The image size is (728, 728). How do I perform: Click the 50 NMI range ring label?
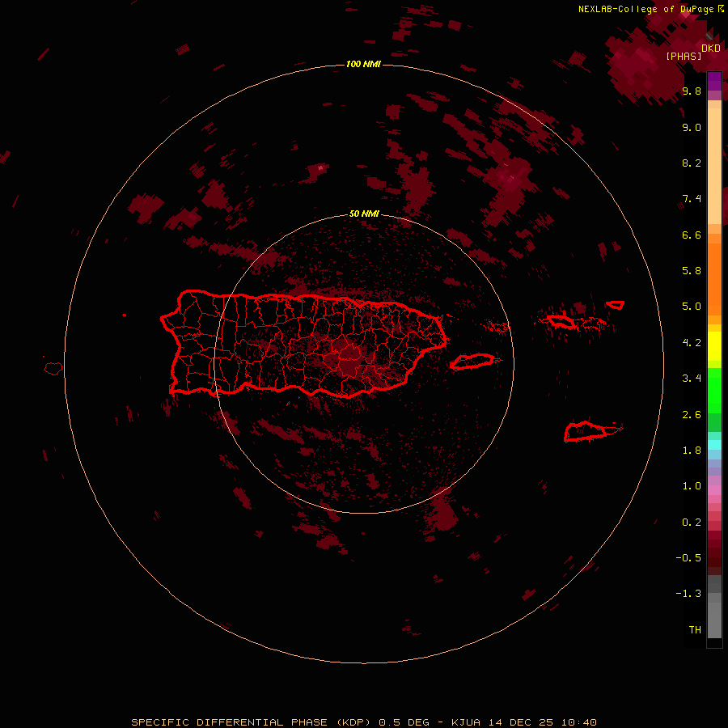pyautogui.click(x=364, y=214)
